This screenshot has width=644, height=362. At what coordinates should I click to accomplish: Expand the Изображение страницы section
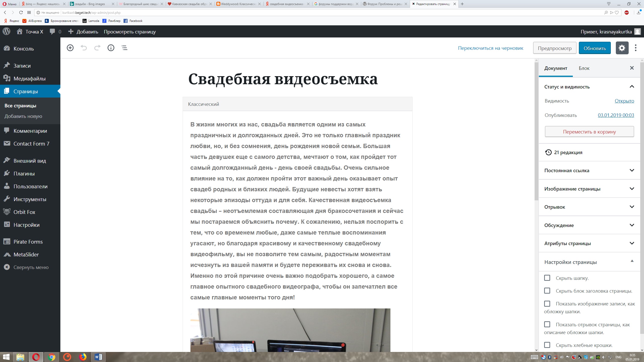coord(589,189)
